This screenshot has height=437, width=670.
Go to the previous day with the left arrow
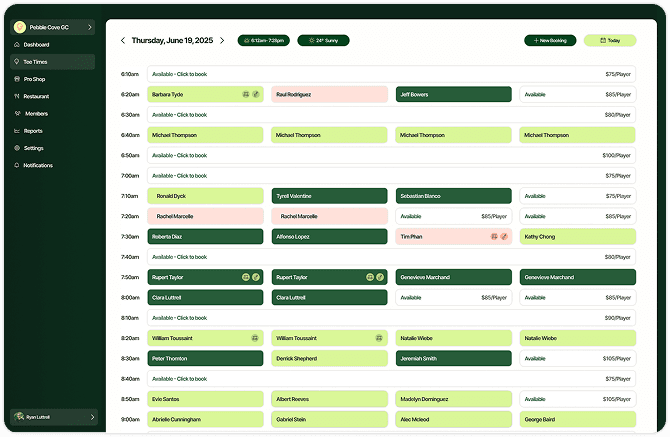[x=123, y=41]
